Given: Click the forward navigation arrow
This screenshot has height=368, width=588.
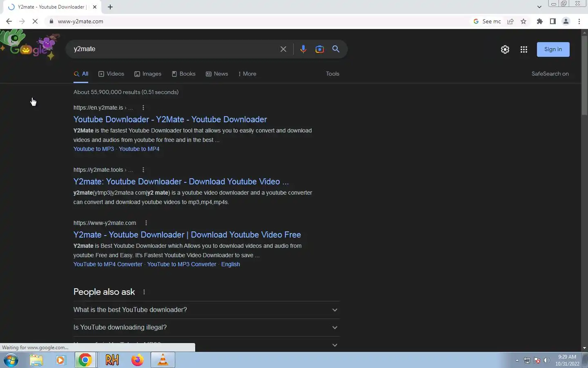Looking at the screenshot, I should pos(22,21).
